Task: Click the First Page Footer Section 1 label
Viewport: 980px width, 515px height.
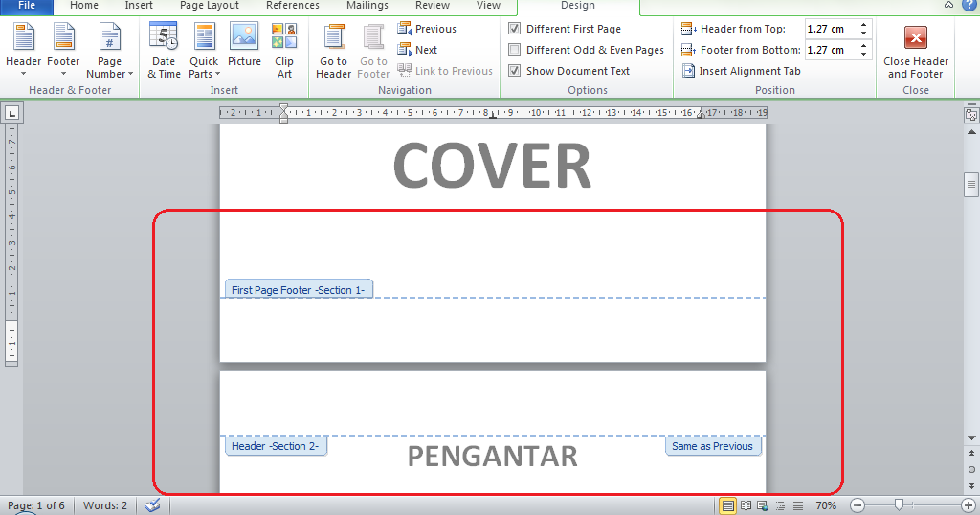Action: (x=299, y=289)
